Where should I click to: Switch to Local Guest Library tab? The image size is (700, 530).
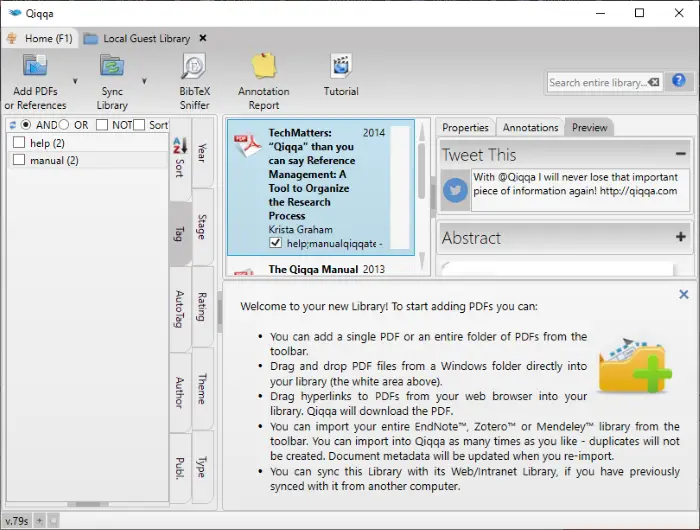click(146, 39)
